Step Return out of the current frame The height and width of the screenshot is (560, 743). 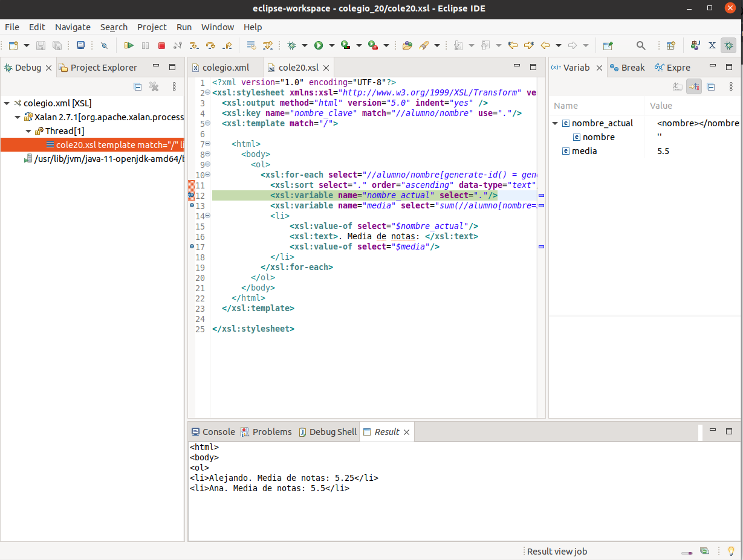[x=227, y=45]
